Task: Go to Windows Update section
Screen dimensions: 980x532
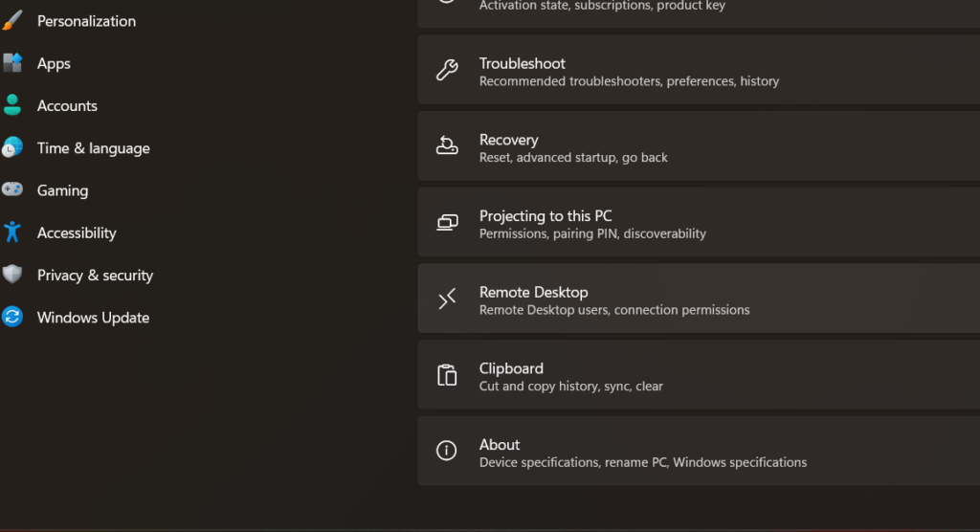Action: click(x=93, y=318)
